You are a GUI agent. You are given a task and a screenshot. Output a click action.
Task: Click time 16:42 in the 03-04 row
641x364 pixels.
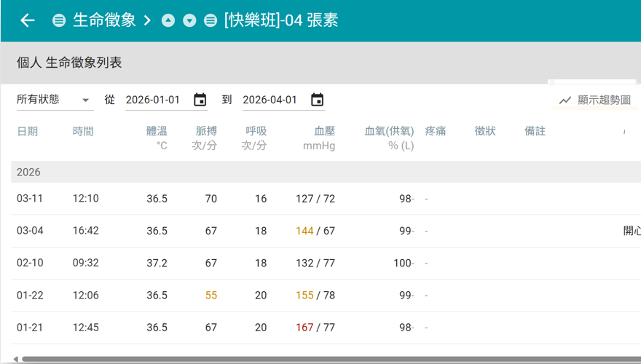click(x=85, y=230)
